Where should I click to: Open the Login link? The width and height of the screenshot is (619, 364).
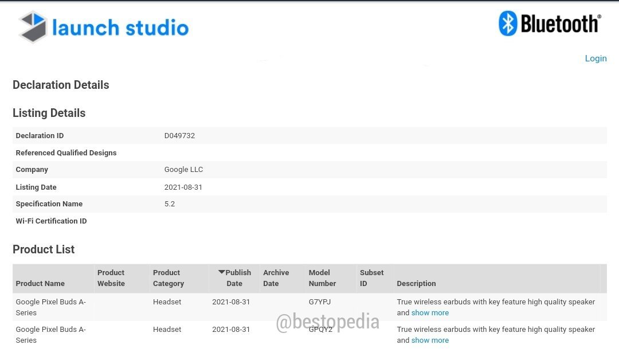coord(596,58)
